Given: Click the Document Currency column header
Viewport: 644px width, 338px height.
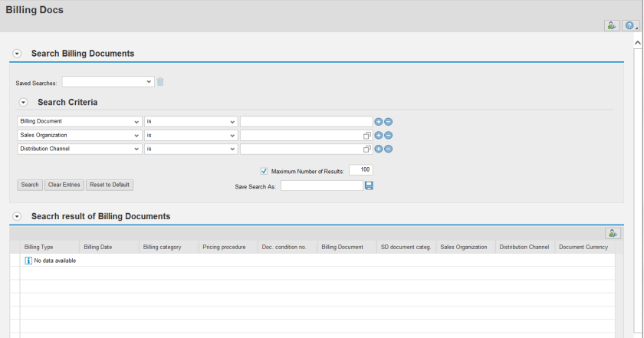Looking at the screenshot, I should (585, 247).
